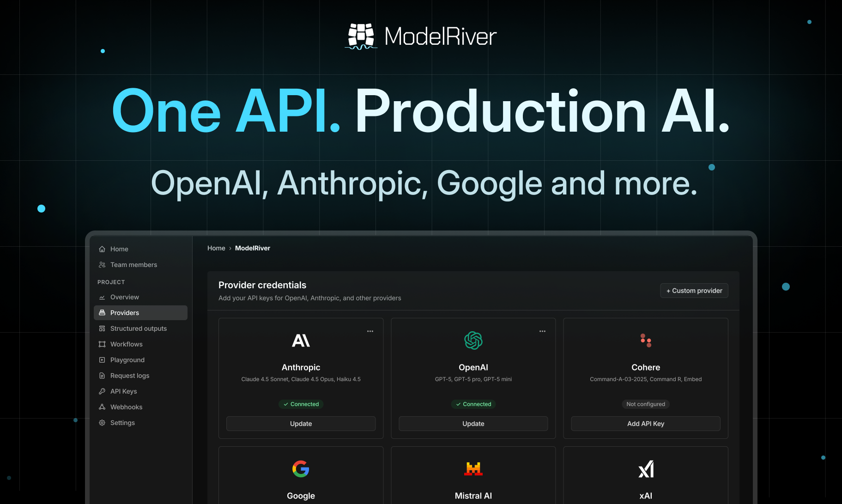Click the Google logo icon

(x=301, y=469)
